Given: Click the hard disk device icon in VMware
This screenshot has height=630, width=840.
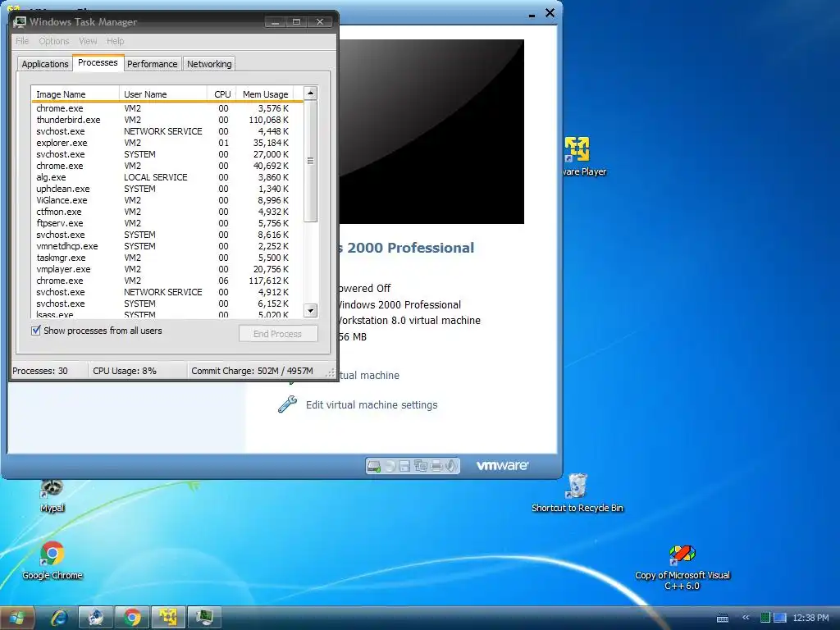Looking at the screenshot, I should point(374,466).
